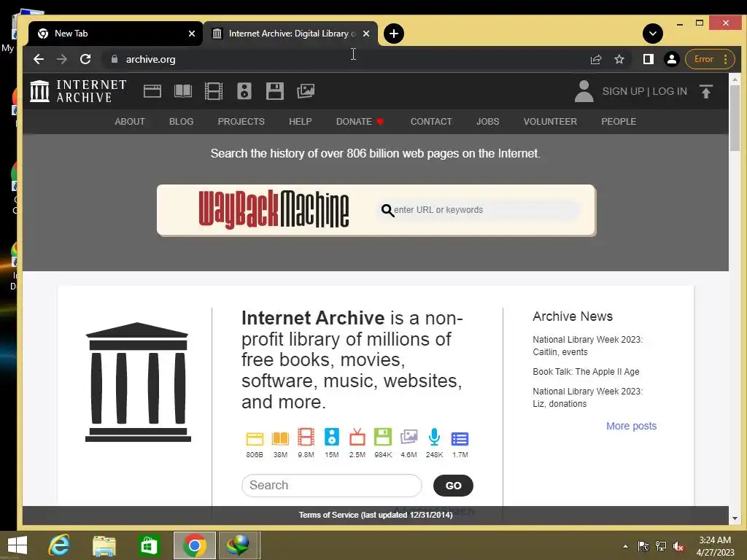Click the browser forward arrow

[x=62, y=59]
